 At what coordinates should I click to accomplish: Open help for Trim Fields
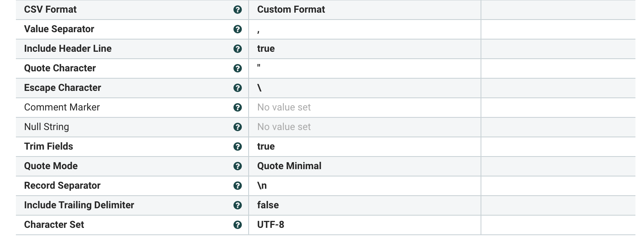pyautogui.click(x=238, y=146)
